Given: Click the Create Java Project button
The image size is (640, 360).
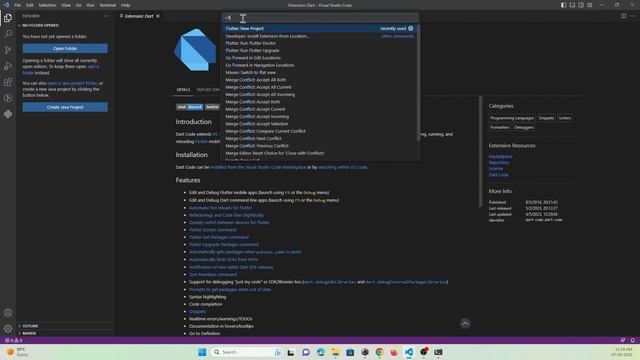Looking at the screenshot, I should pos(65,107).
